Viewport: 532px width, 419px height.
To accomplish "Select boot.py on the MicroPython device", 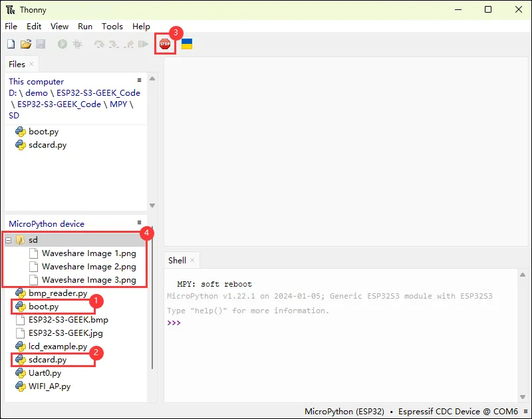I will click(x=43, y=307).
